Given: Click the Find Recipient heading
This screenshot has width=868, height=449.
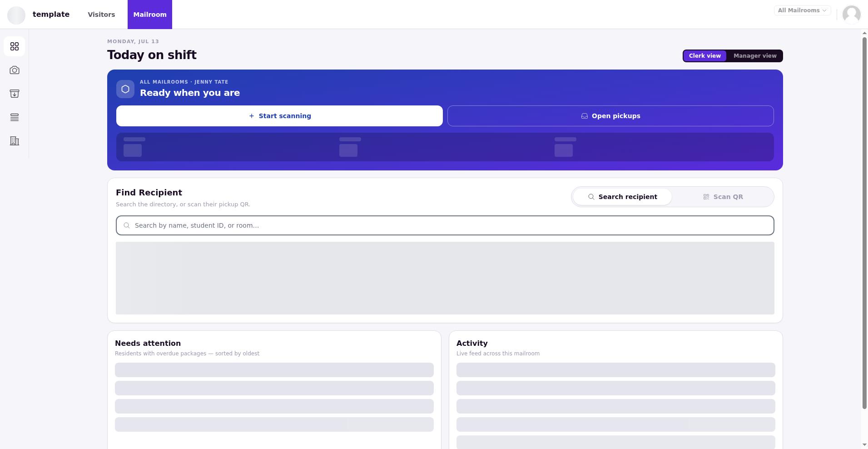Looking at the screenshot, I should (149, 193).
